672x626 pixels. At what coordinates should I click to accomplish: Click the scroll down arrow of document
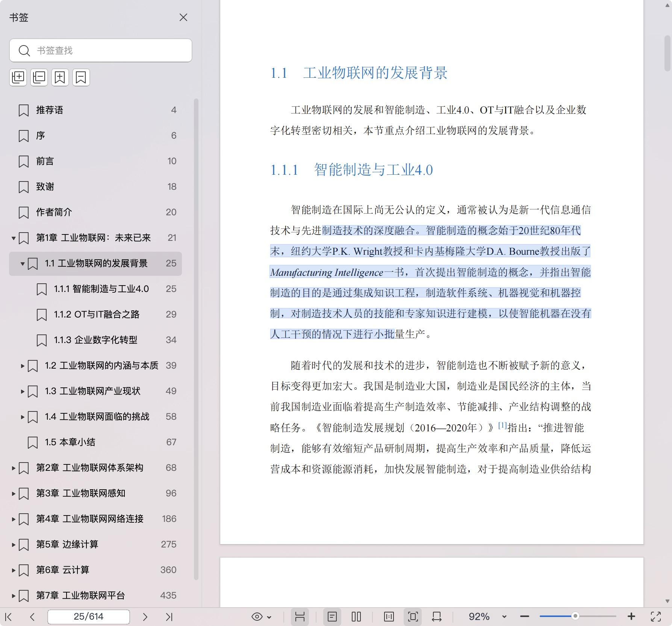pos(667,601)
